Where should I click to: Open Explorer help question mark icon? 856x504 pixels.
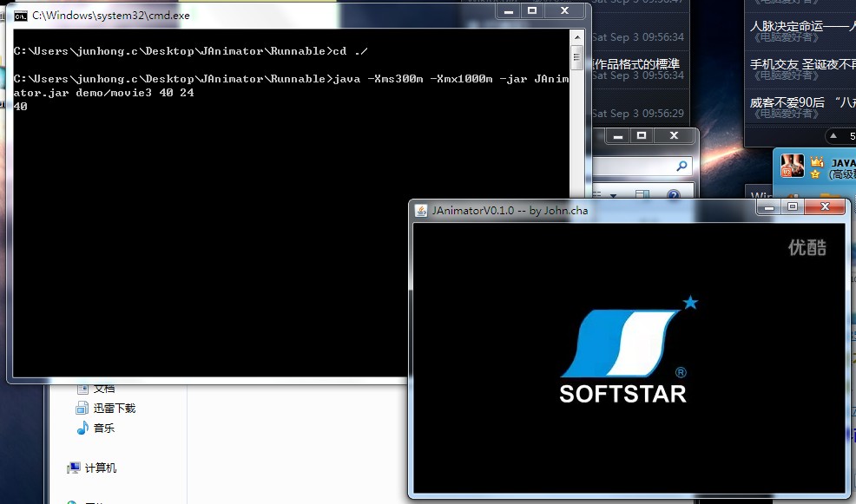[x=673, y=196]
